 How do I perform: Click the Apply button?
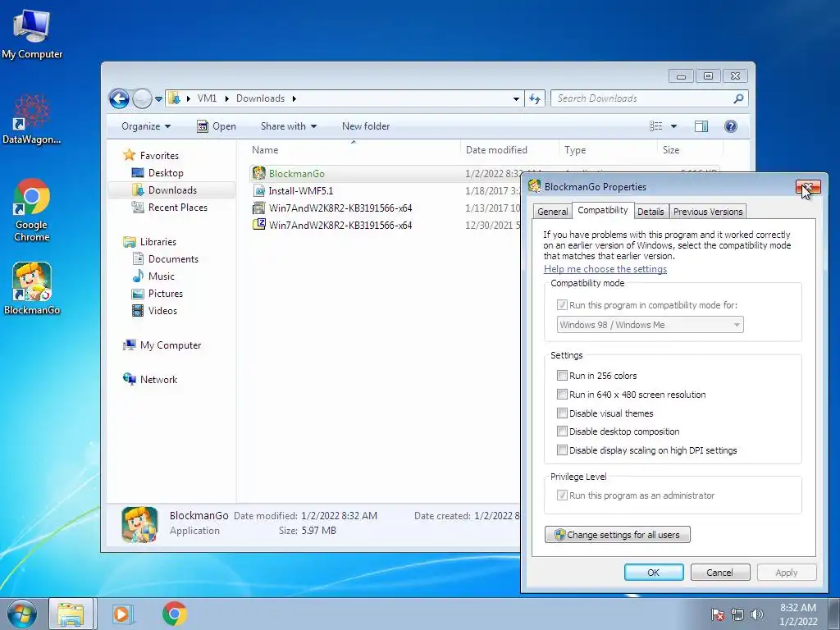787,572
